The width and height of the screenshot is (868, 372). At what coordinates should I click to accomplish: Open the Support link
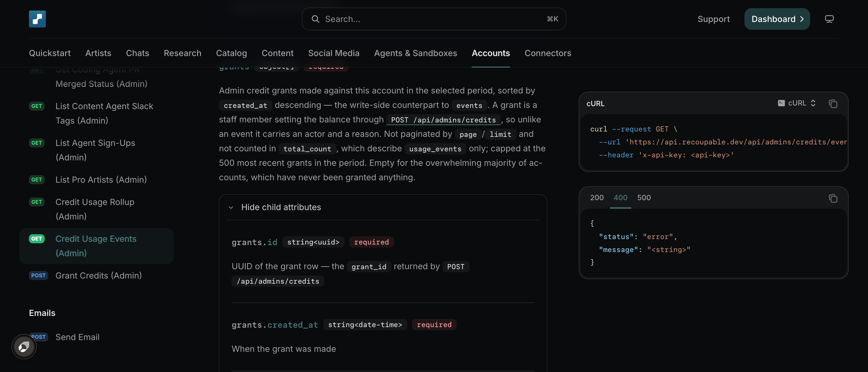click(713, 19)
